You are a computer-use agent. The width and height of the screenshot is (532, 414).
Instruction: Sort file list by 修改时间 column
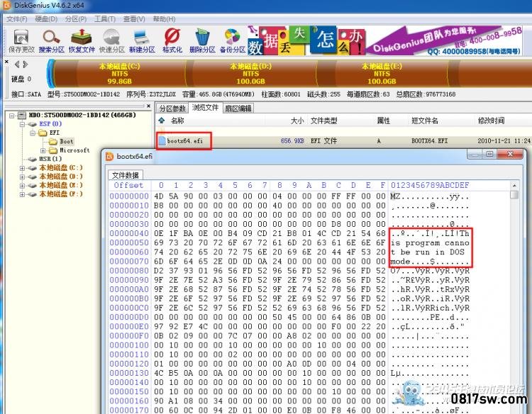[492, 121]
